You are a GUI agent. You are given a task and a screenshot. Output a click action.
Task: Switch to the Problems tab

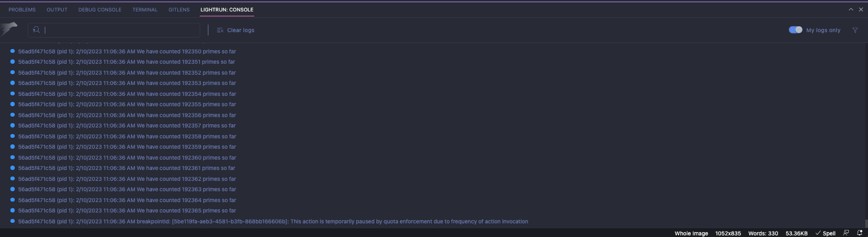coord(22,10)
